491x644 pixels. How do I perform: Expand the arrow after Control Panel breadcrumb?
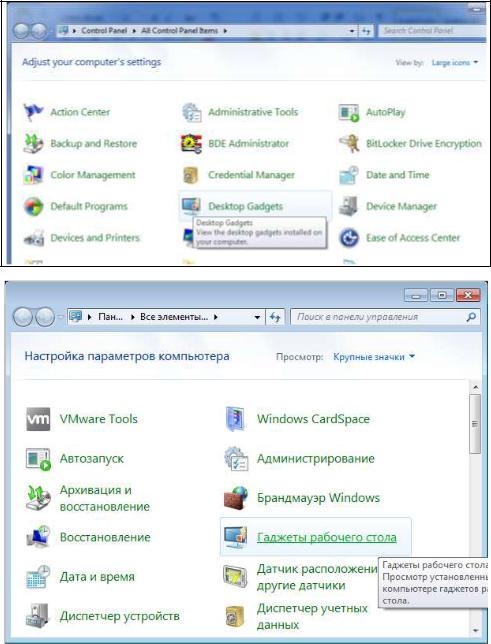pyautogui.click(x=134, y=31)
